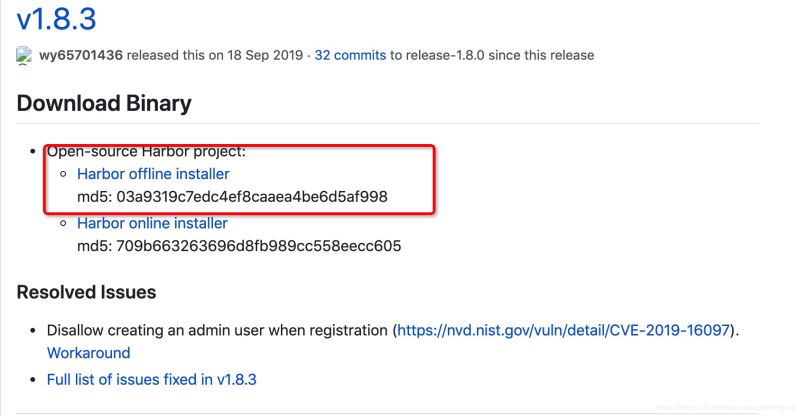Click the release-1.8.0 branch name

(453, 55)
